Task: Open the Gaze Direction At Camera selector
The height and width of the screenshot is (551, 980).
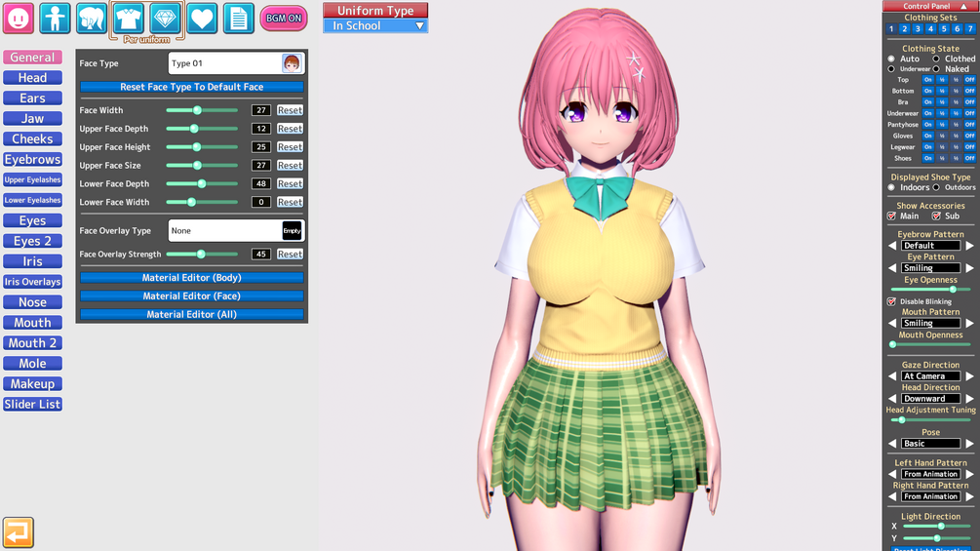Action: (930, 376)
